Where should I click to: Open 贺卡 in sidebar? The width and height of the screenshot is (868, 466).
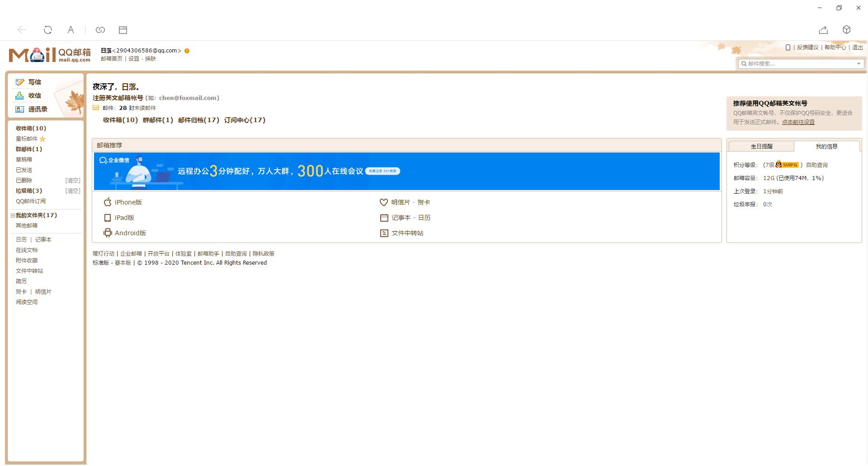(21, 292)
